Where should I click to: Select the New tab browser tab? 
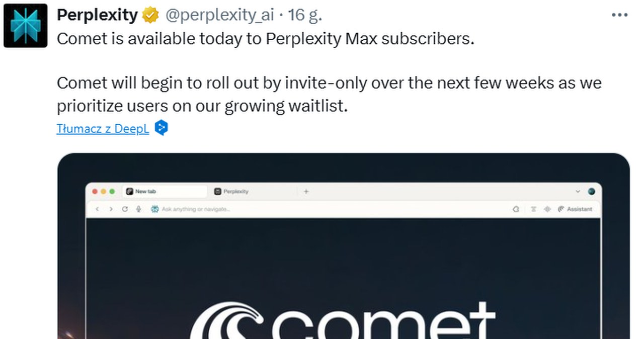[165, 192]
